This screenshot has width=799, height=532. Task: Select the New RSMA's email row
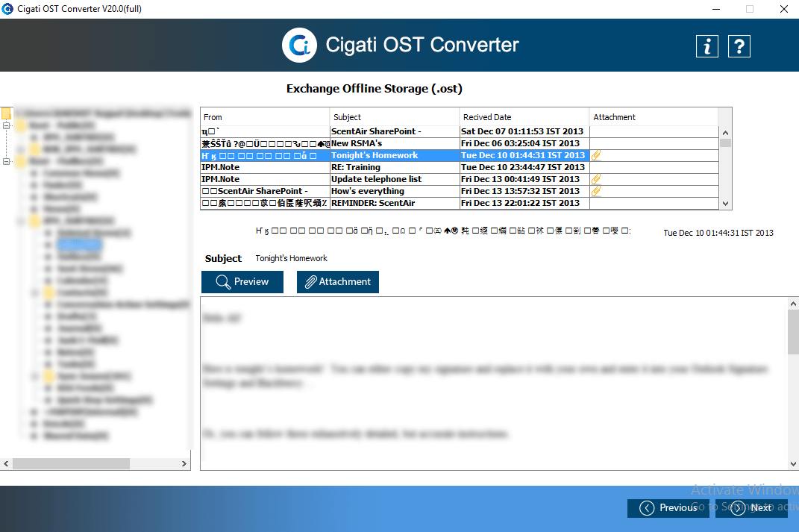pos(460,144)
